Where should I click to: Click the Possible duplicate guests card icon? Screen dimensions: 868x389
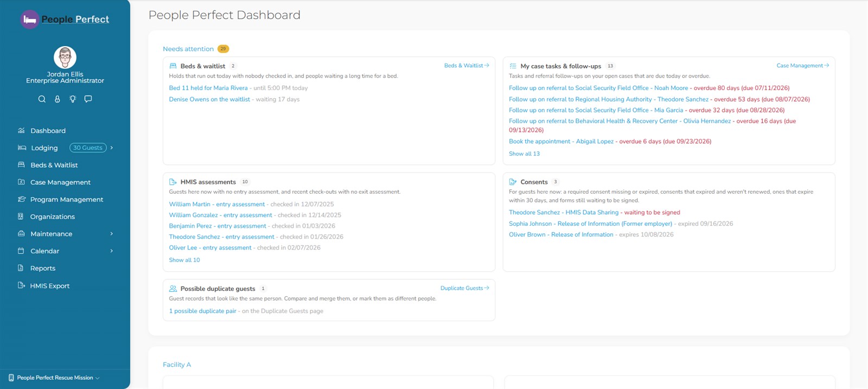click(173, 289)
